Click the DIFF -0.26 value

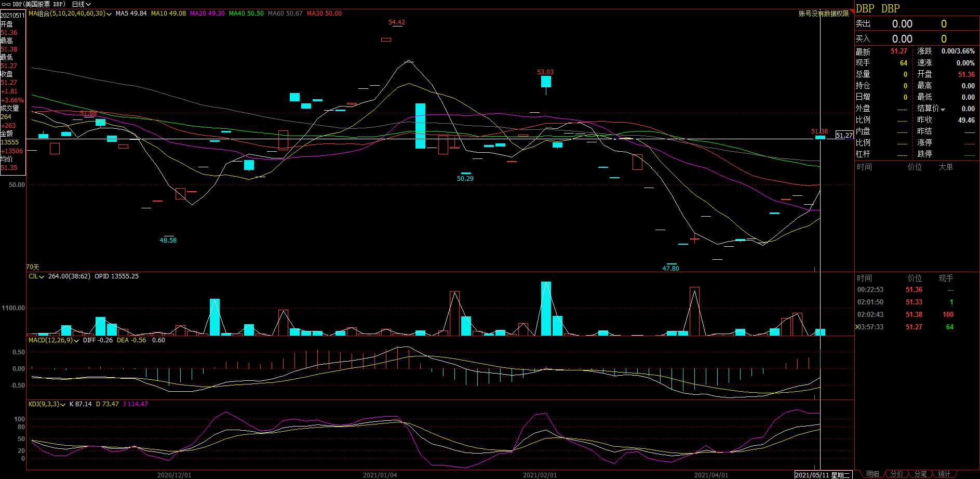coord(98,340)
